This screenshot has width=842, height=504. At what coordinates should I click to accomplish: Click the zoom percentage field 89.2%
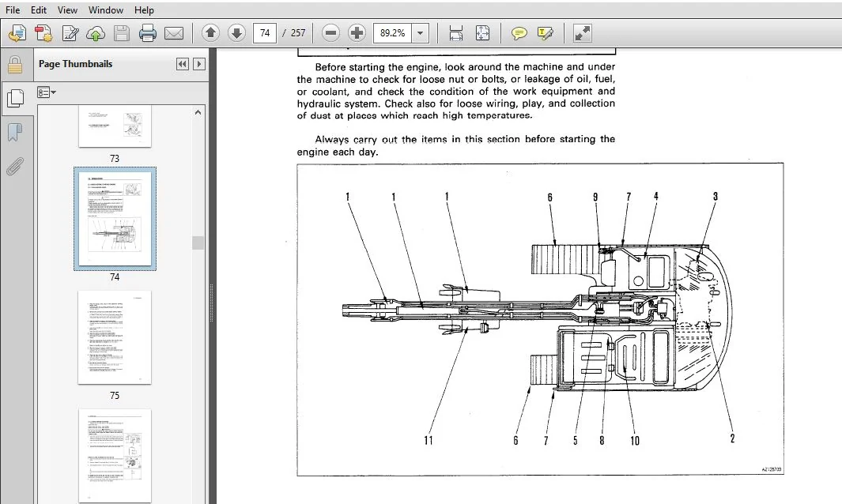[393, 33]
